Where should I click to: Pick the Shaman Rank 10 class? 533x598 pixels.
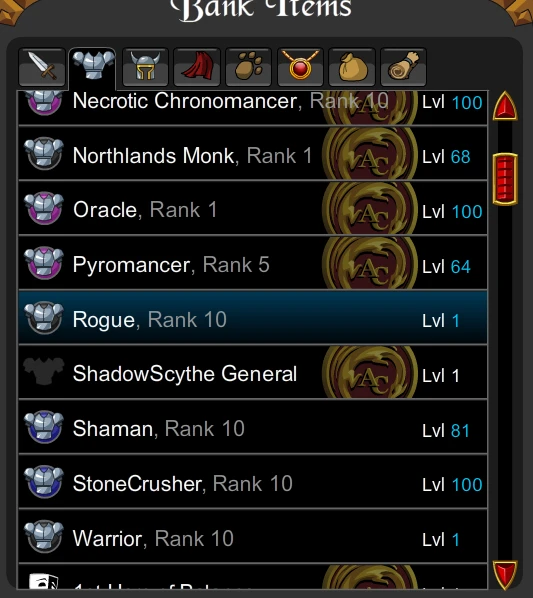[x=253, y=427]
